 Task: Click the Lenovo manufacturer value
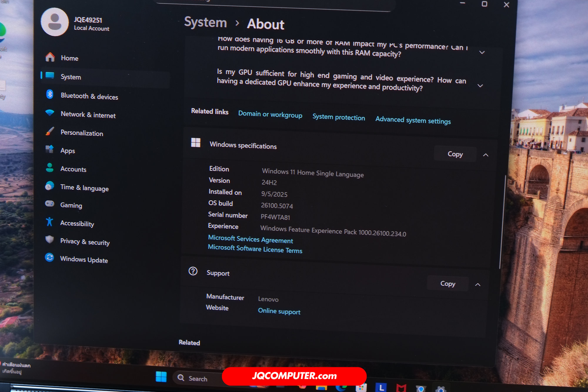[x=268, y=299]
